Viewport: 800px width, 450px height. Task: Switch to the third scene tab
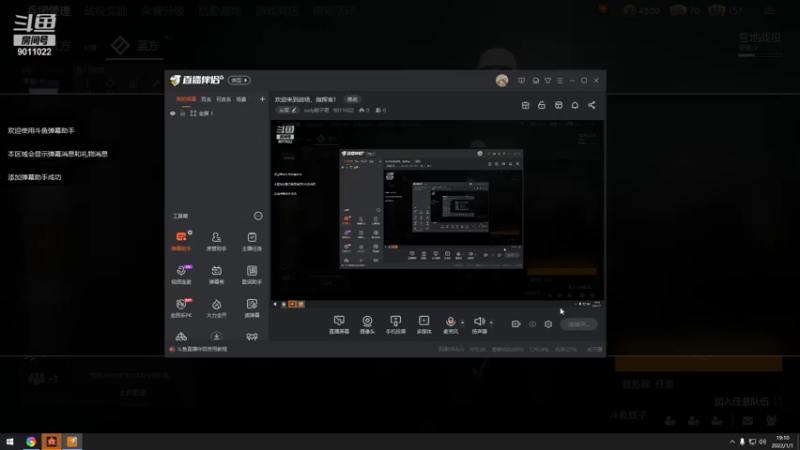tap(223, 99)
